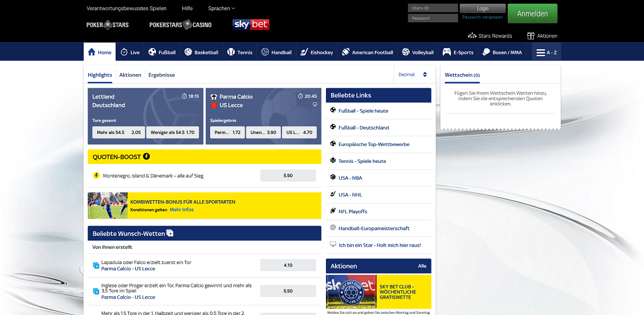Open Mehr Infos on Kombiwetten bonus
This screenshot has width=644, height=315.
(x=181, y=210)
